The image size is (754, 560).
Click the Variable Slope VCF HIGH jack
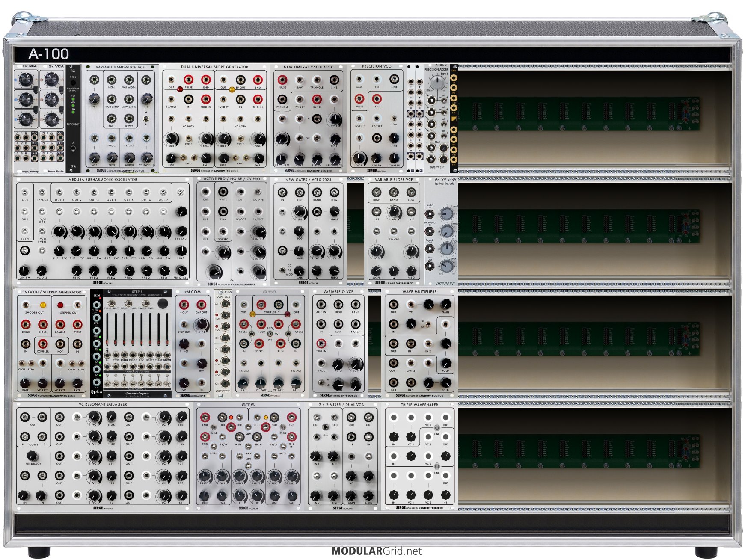(x=377, y=192)
